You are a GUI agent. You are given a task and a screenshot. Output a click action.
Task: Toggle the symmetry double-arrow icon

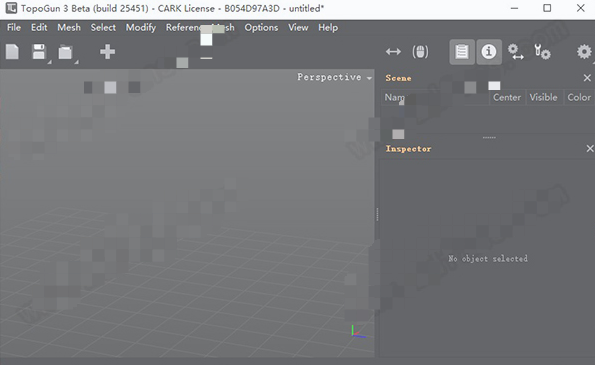point(393,51)
